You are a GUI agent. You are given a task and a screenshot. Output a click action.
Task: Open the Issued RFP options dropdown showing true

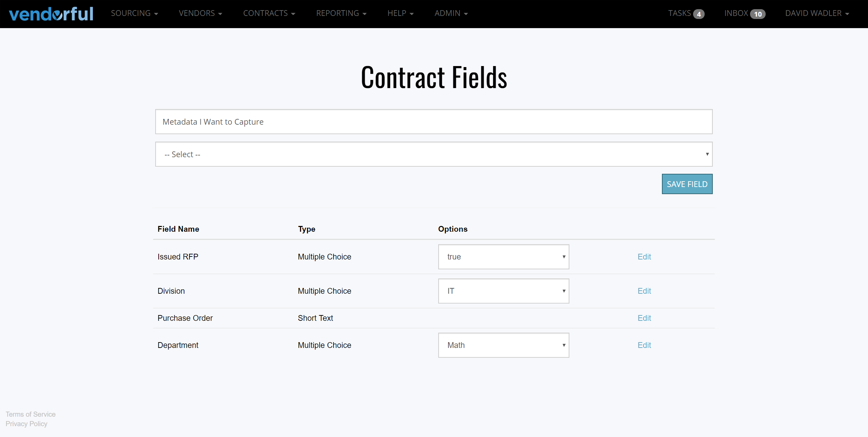(x=503, y=257)
